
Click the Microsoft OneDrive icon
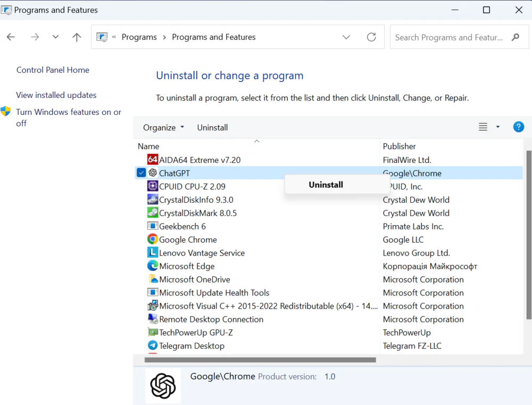tap(153, 279)
